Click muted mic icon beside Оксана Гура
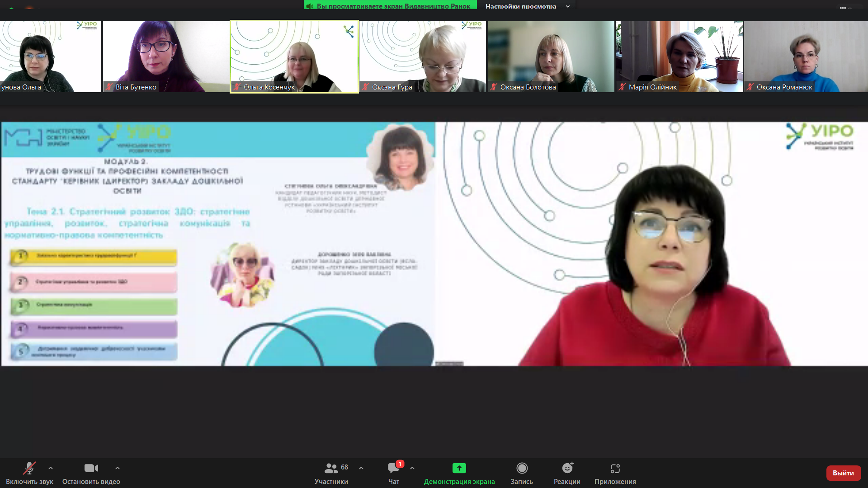 point(365,87)
